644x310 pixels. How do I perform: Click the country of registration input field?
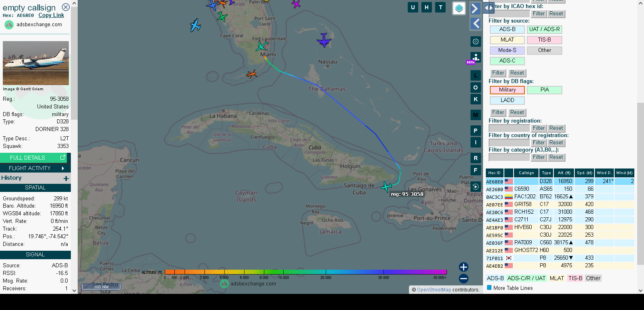(509, 143)
